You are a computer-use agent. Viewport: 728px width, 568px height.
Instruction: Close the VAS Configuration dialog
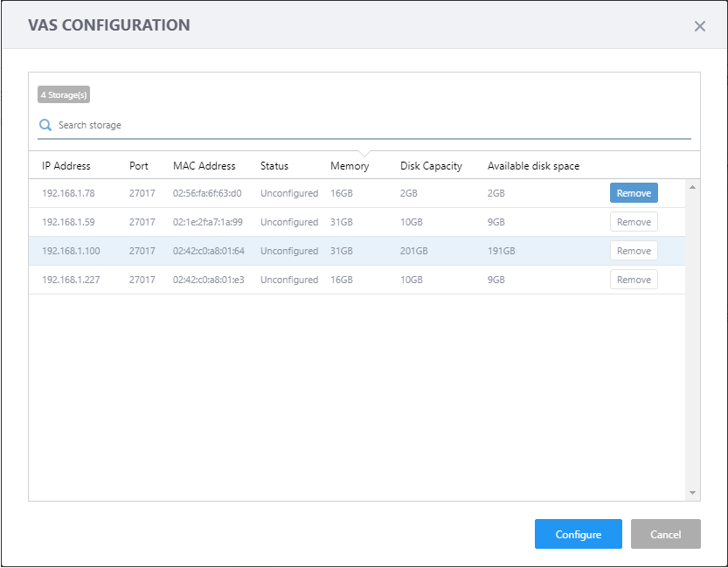click(x=699, y=26)
